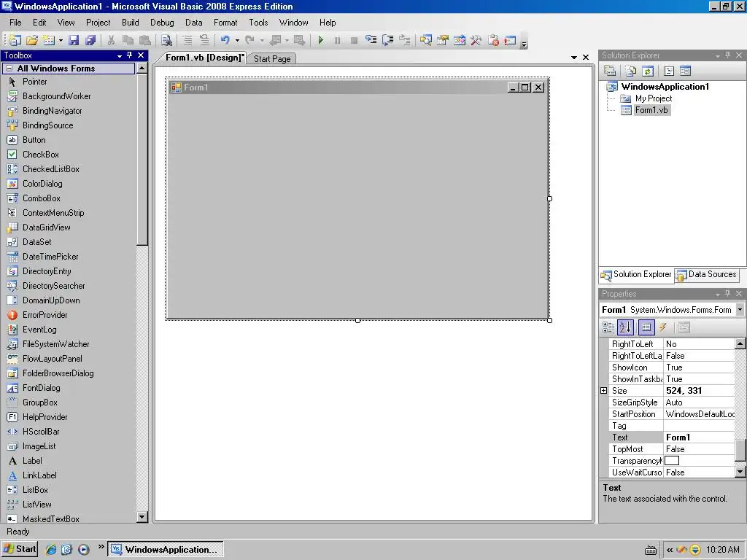Open the Form1 object selector dropdown
The height and width of the screenshot is (560, 747).
(740, 309)
